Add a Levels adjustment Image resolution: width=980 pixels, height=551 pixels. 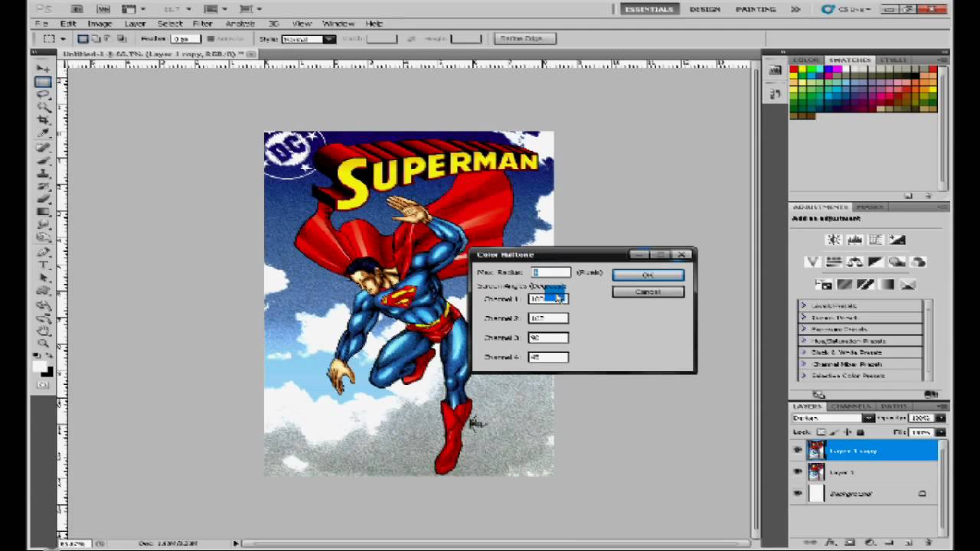(854, 240)
